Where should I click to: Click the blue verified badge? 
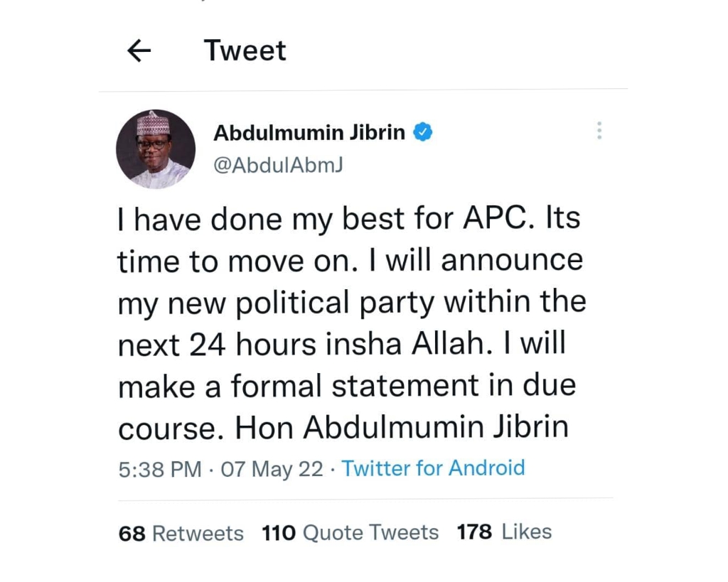[422, 132]
